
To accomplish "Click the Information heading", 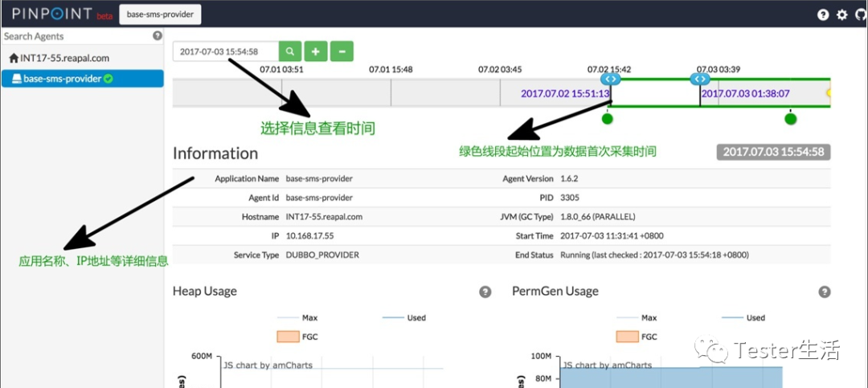I will tap(215, 153).
